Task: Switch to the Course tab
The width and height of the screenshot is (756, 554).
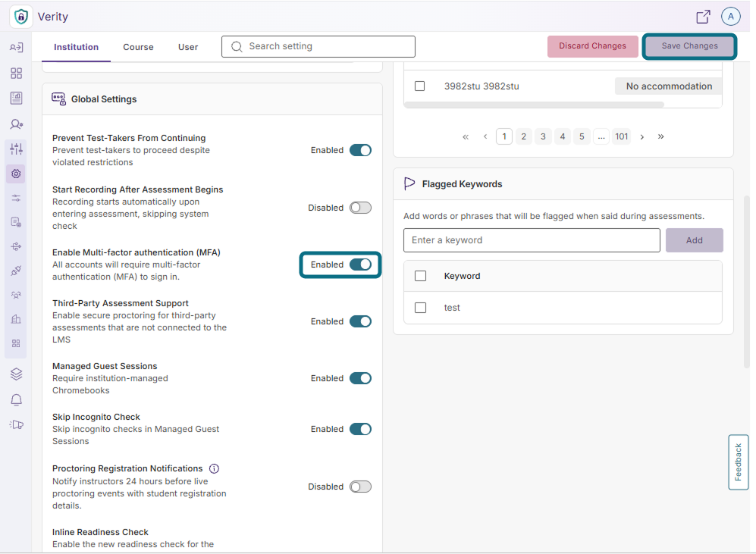Action: (138, 47)
